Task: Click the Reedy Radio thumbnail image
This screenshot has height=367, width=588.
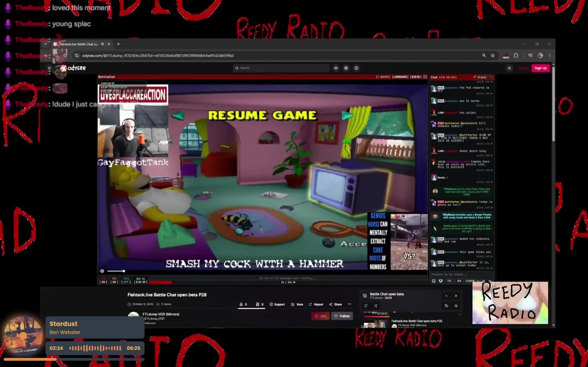Action: pos(510,303)
